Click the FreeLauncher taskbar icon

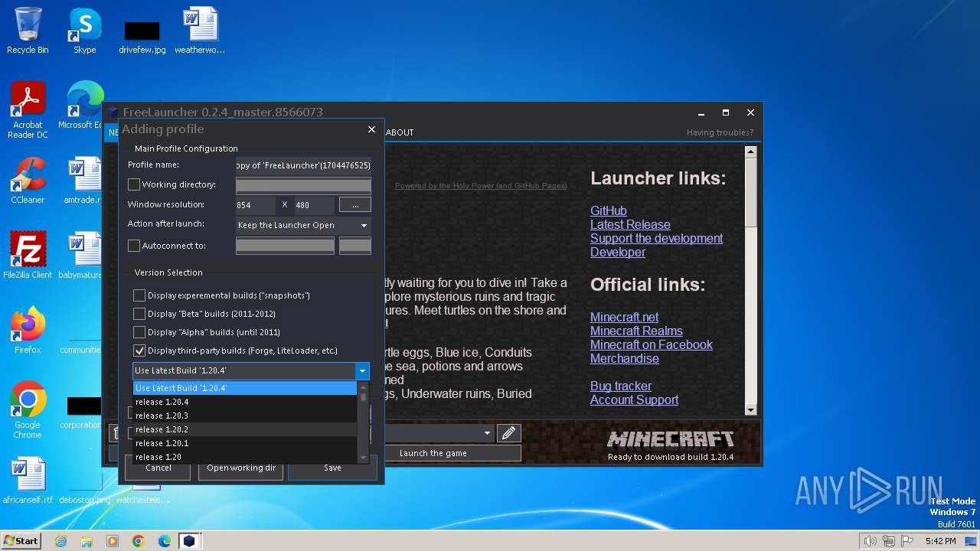(189, 541)
